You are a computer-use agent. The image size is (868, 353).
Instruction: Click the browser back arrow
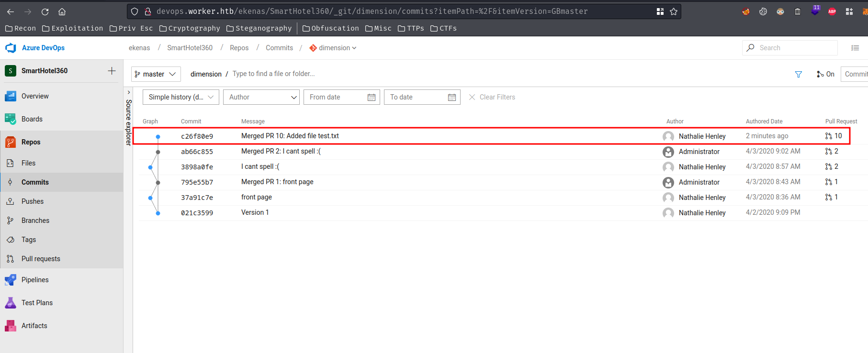pos(11,11)
